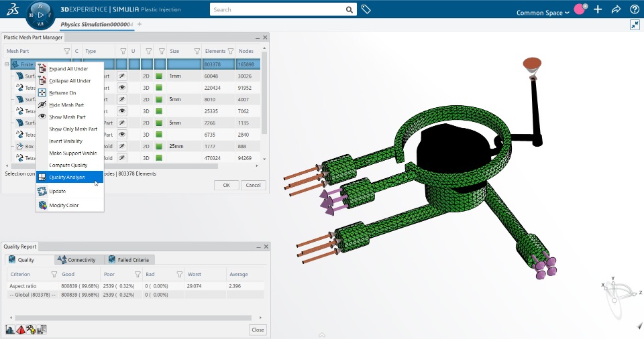Click the plus add icon in header
This screenshot has height=339, width=644.
[598, 9]
